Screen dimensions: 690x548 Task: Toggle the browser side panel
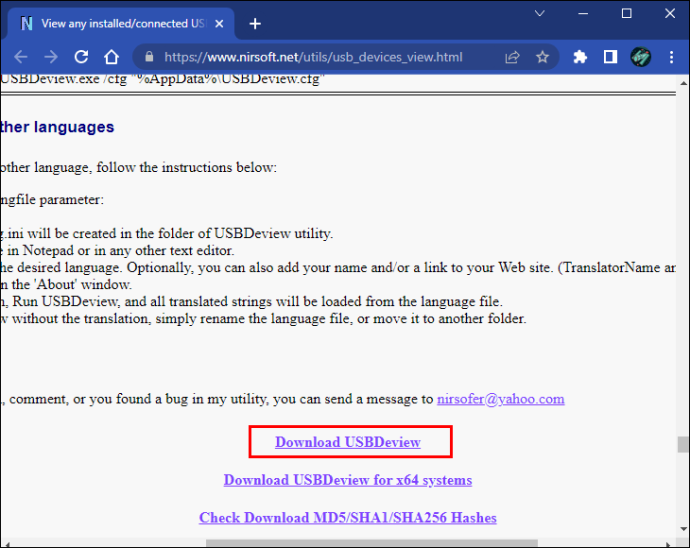[x=610, y=57]
